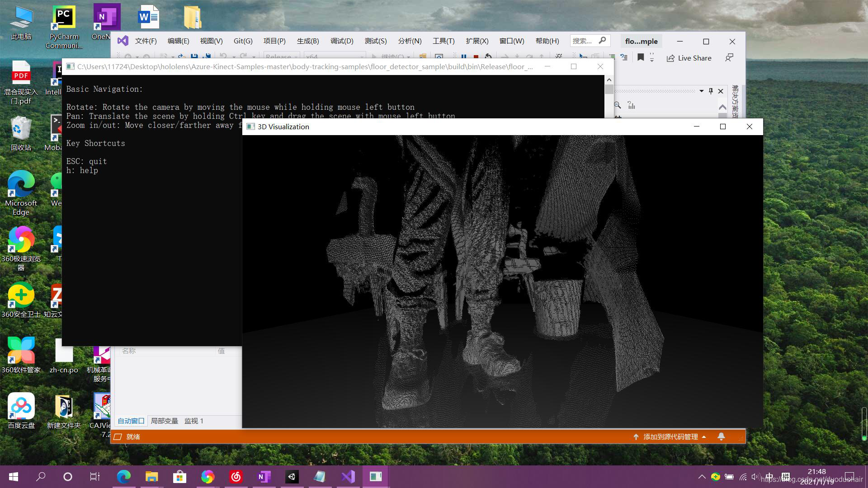Viewport: 868px width, 488px height.
Task: Select the folder icon on desktop top row
Action: tap(193, 17)
